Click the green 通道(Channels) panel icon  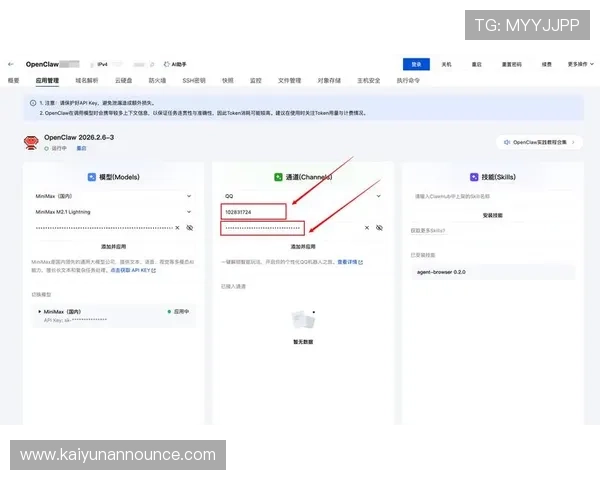tap(279, 177)
